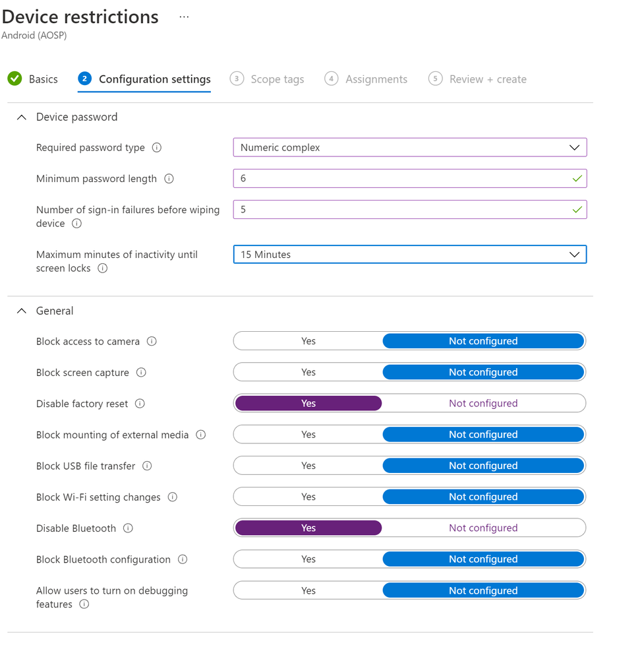The width and height of the screenshot is (644, 659).
Task: Show info for debugging features setting
Action: click(84, 604)
